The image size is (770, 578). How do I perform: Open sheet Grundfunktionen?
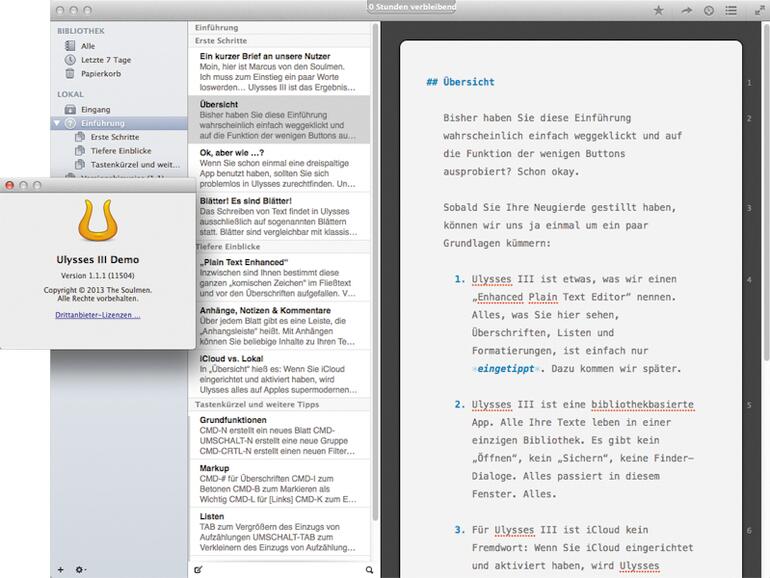279,435
